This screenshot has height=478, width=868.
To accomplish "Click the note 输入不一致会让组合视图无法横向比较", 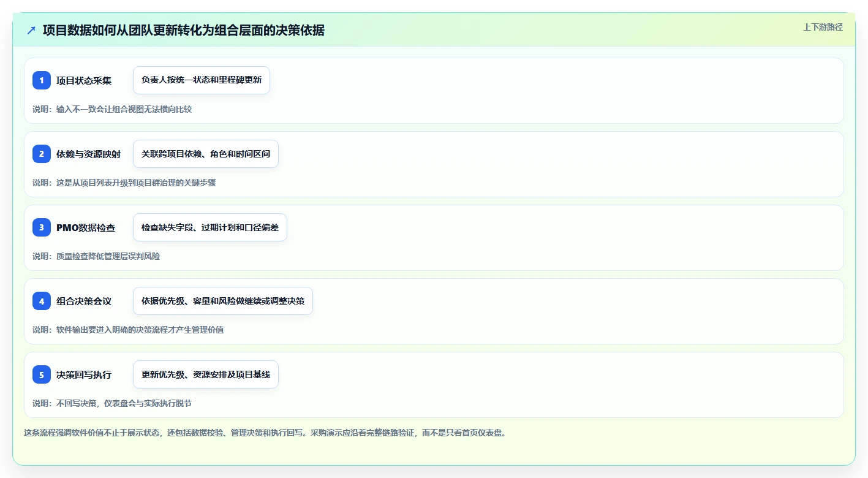I will click(112, 109).
